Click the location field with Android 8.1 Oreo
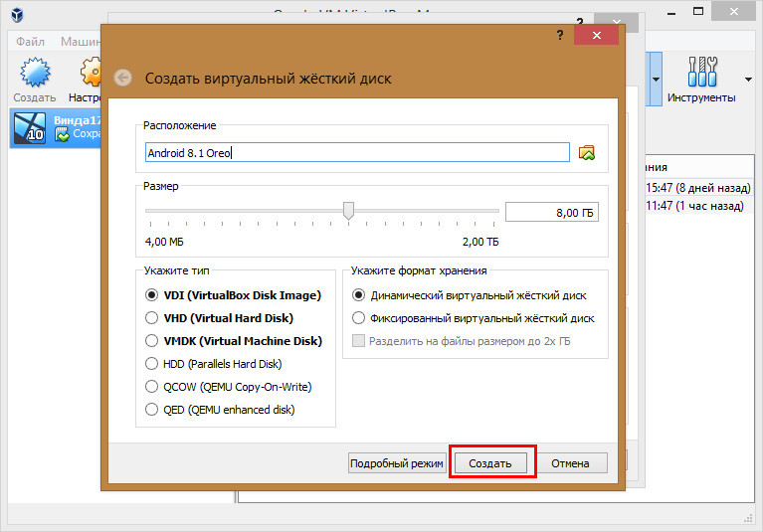 tap(357, 153)
